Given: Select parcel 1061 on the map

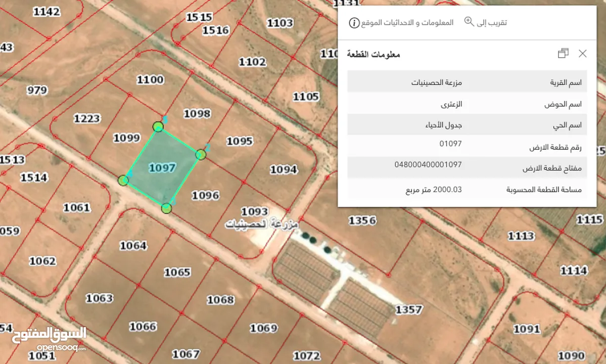Looking at the screenshot, I should click(x=77, y=208).
